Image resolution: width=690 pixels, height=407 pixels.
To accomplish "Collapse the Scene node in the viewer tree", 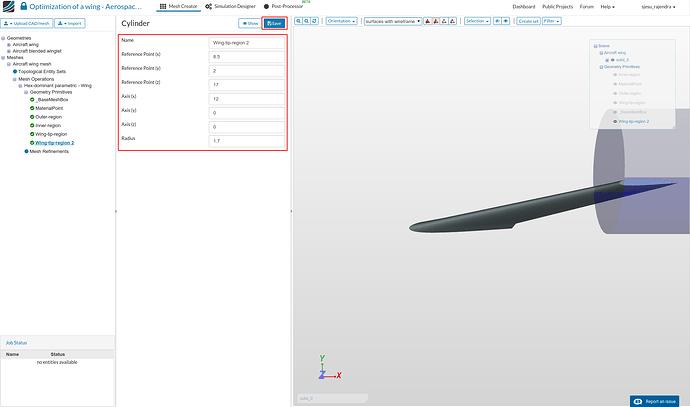I will coord(595,46).
